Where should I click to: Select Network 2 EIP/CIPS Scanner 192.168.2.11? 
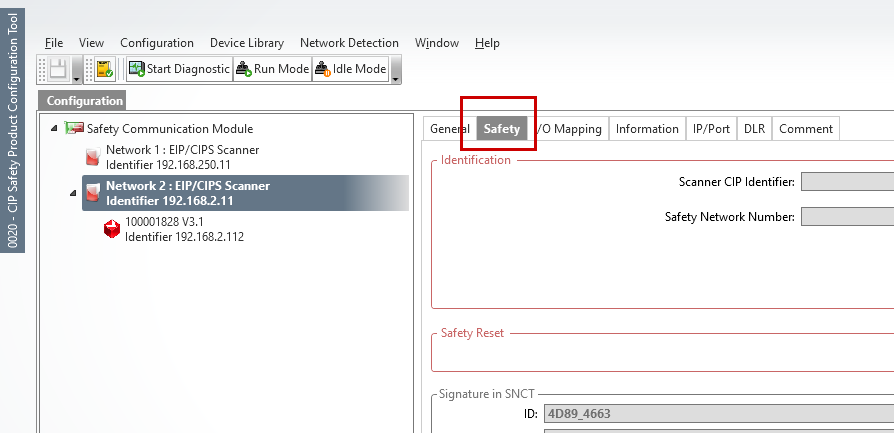pos(246,193)
